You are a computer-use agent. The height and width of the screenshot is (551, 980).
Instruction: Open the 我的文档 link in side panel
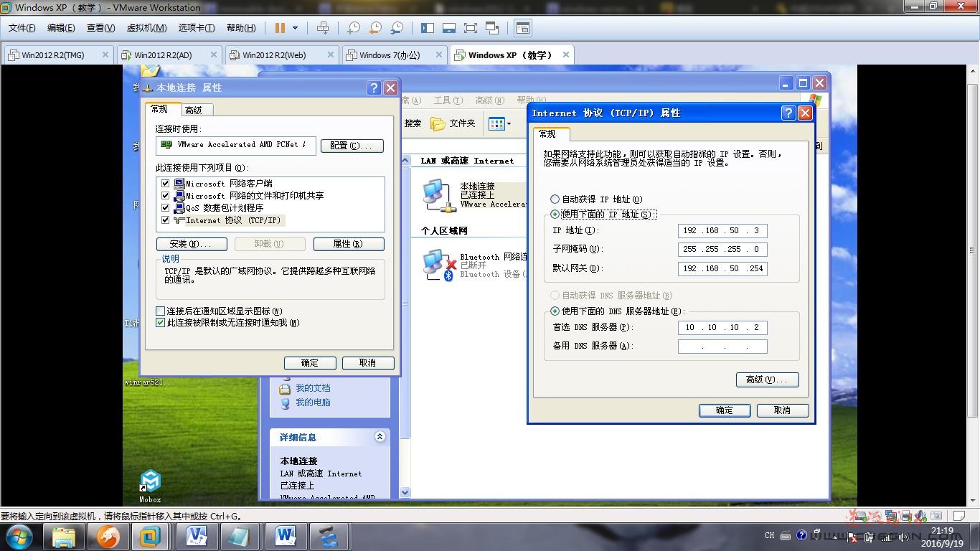pos(313,388)
